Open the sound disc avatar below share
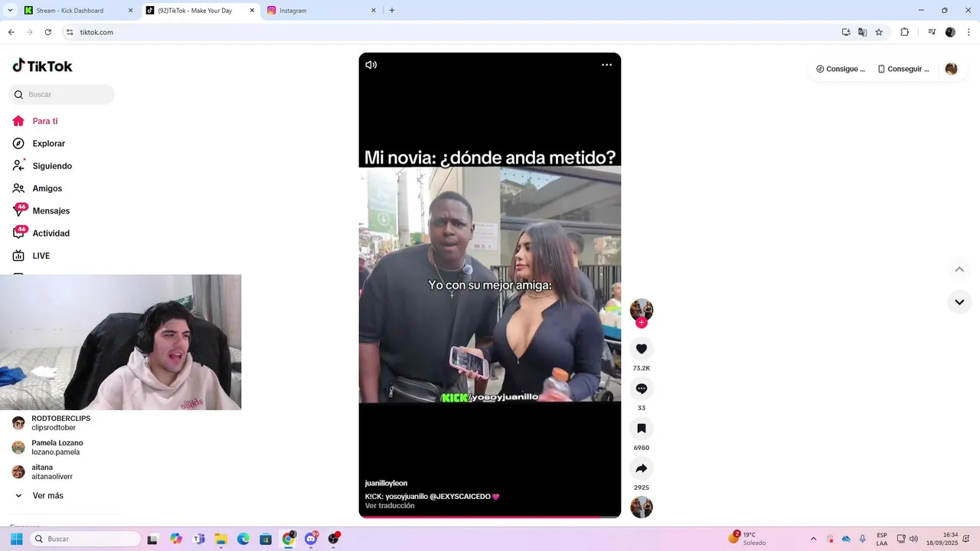The image size is (980, 551). coord(642,507)
